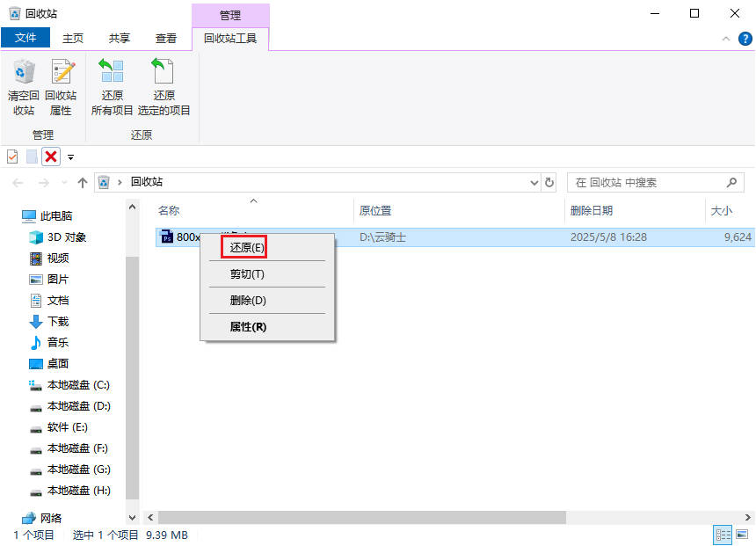Switch to the large icons view in status bar
The height and width of the screenshot is (546, 756).
coord(742,535)
